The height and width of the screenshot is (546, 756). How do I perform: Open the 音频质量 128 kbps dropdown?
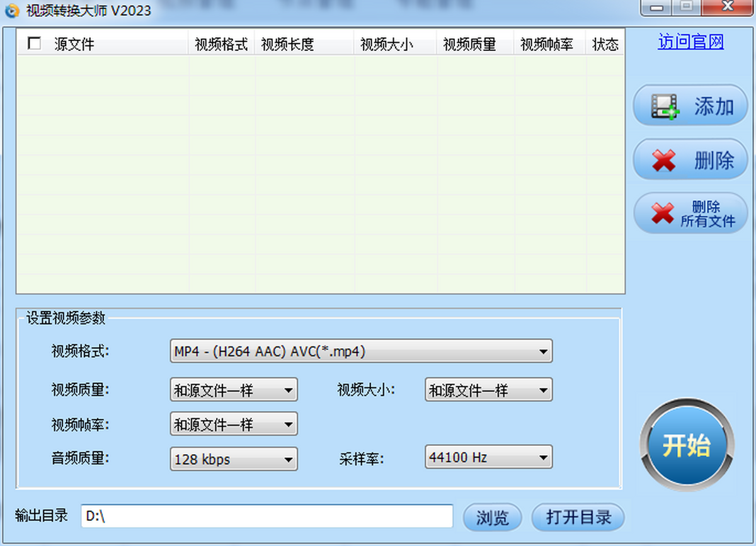pyautogui.click(x=234, y=458)
